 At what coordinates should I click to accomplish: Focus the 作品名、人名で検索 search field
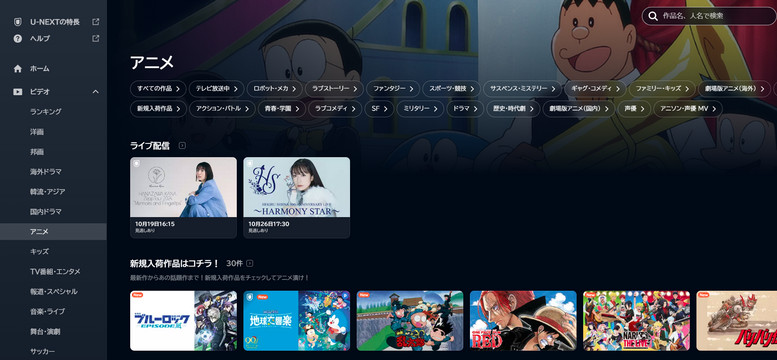(709, 16)
